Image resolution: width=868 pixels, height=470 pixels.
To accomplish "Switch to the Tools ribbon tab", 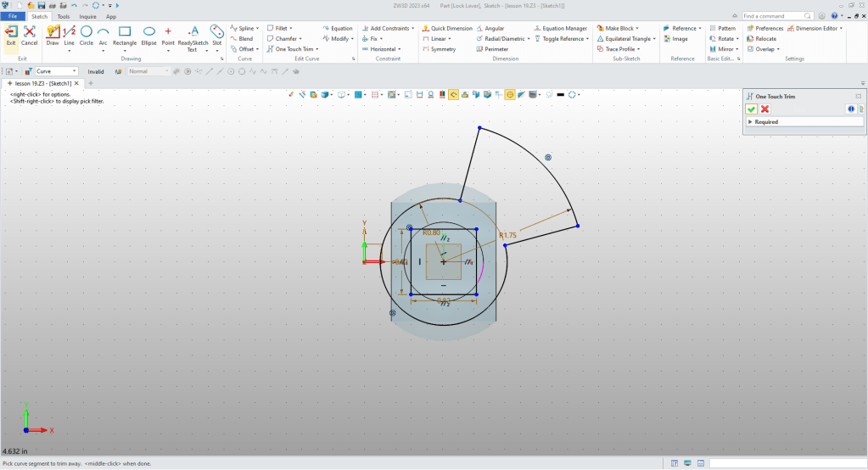I will [64, 16].
